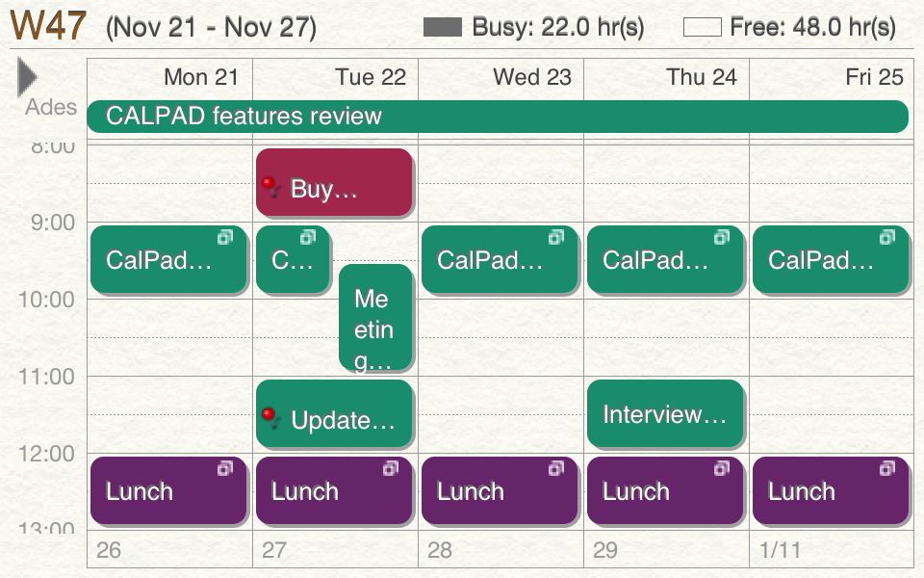Click the recurring icon on Thursday's CalPad event
924x578 pixels.
pos(722,237)
